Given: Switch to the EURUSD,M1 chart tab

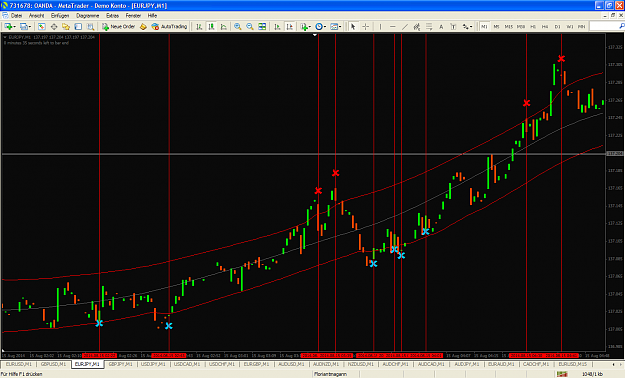Looking at the screenshot, I should 18,364.
